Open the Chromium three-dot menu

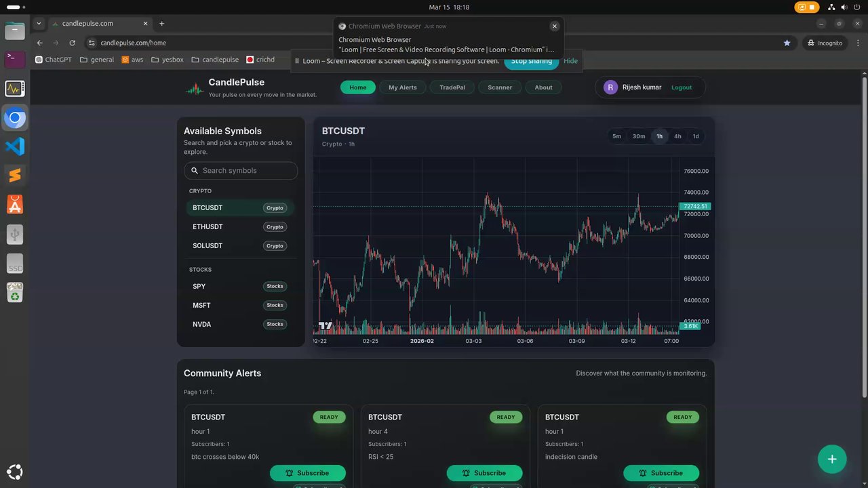[x=858, y=43]
